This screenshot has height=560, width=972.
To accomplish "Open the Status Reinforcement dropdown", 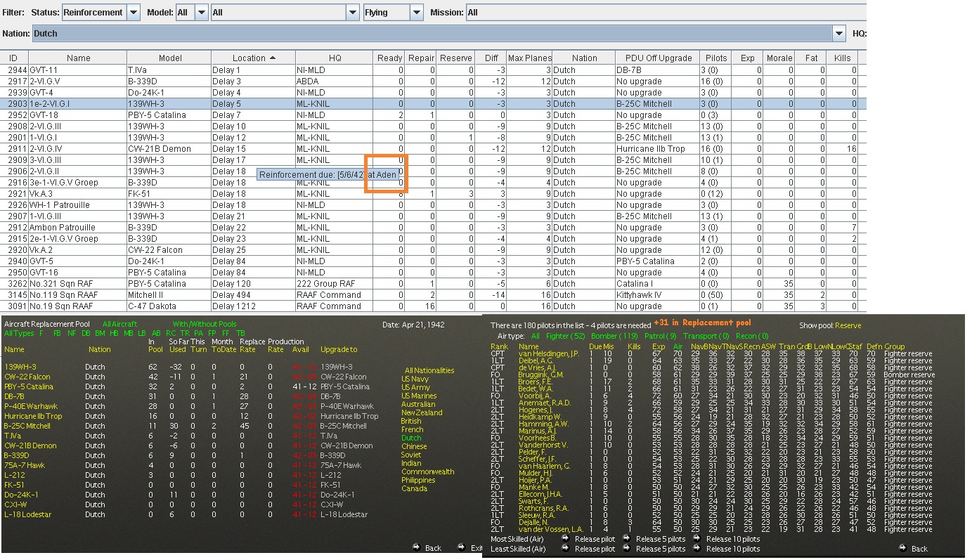I will tap(133, 12).
